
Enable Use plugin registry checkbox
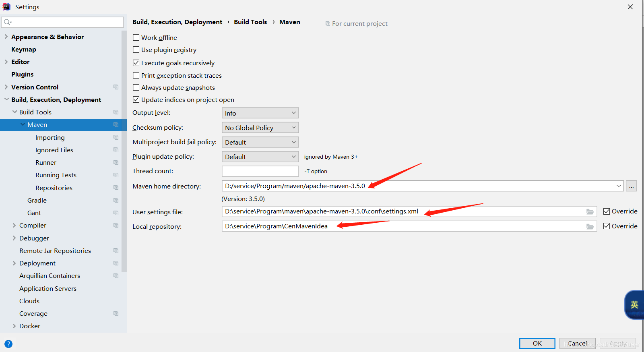(136, 50)
